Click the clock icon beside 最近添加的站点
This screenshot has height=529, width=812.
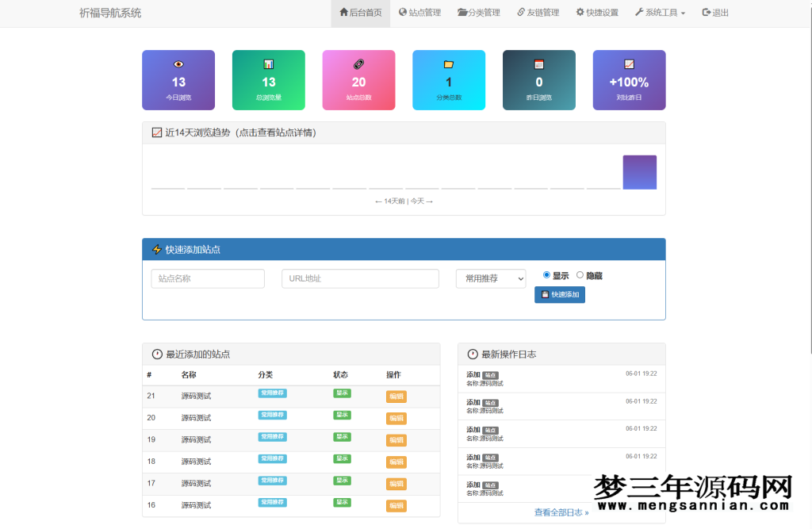[x=157, y=355]
